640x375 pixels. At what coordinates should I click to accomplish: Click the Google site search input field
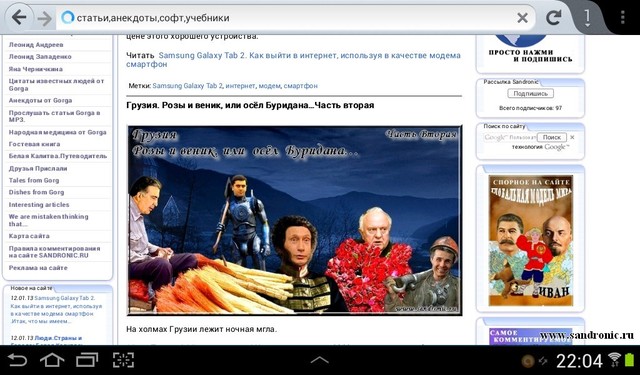coord(510,138)
